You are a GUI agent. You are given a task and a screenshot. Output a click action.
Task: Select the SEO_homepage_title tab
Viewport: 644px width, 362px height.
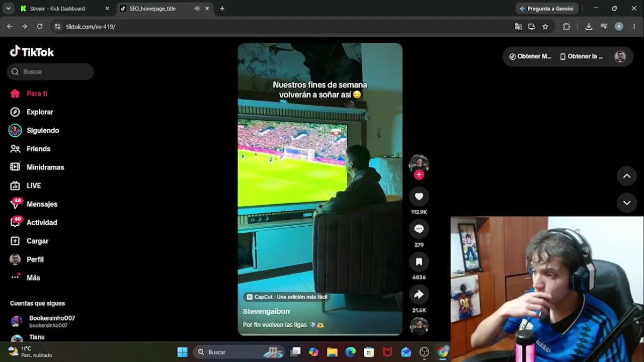152,9
